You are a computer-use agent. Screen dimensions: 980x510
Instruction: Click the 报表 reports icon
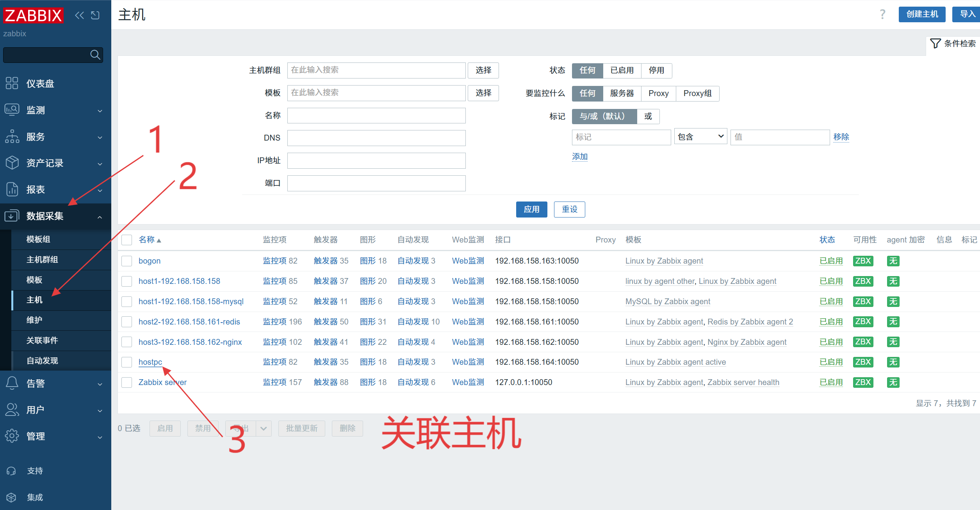pyautogui.click(x=12, y=189)
